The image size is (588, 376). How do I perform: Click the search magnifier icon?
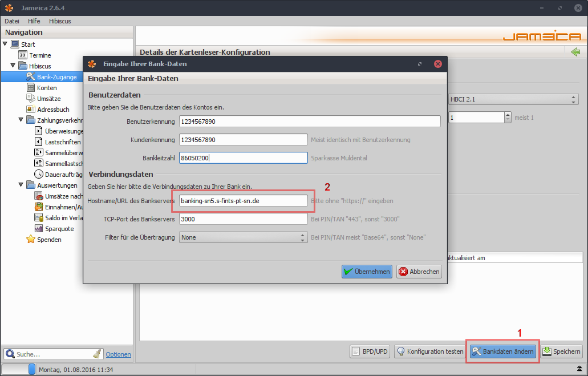click(x=10, y=354)
